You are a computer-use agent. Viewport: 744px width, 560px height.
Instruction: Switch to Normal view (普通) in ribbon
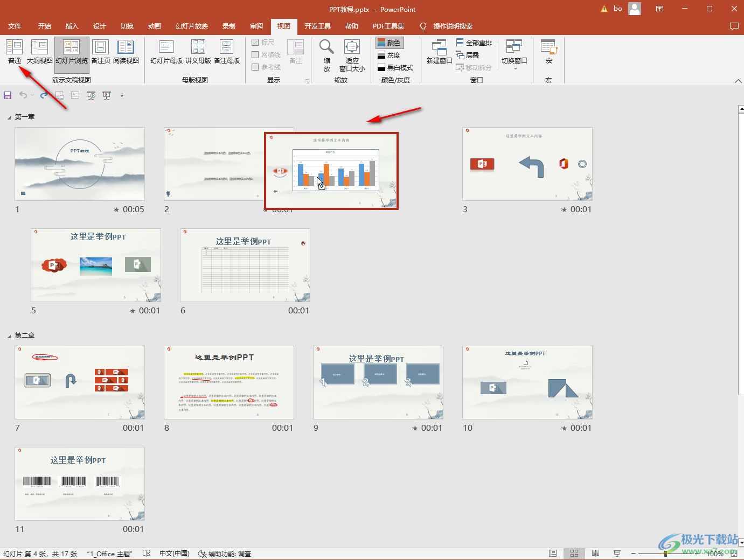(x=15, y=52)
